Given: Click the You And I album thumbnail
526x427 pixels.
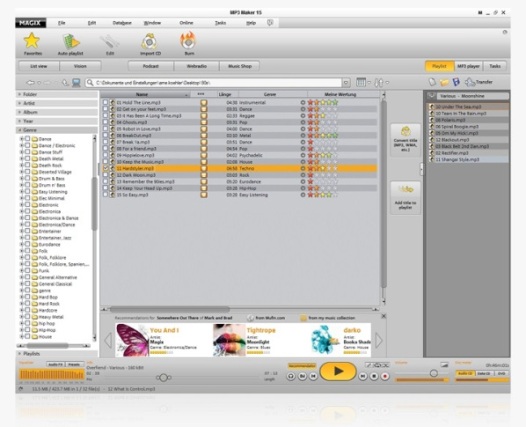Looking at the screenshot, I should point(132,339).
